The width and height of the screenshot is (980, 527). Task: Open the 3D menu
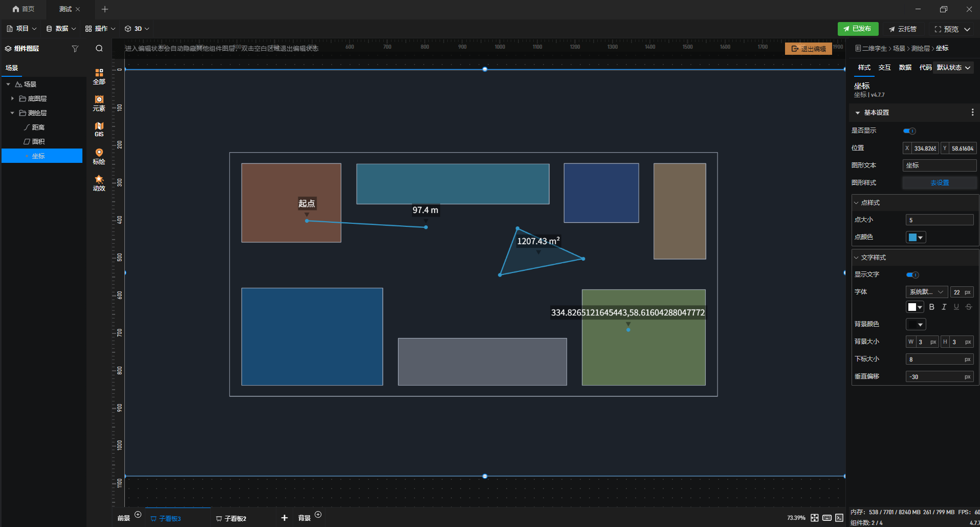coord(137,29)
